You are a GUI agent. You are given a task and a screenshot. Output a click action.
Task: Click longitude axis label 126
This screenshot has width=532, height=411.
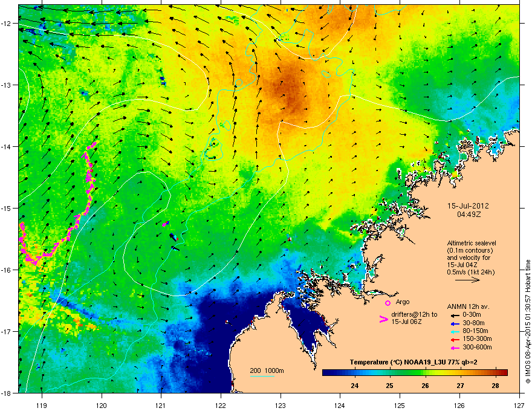pyautogui.click(x=459, y=405)
